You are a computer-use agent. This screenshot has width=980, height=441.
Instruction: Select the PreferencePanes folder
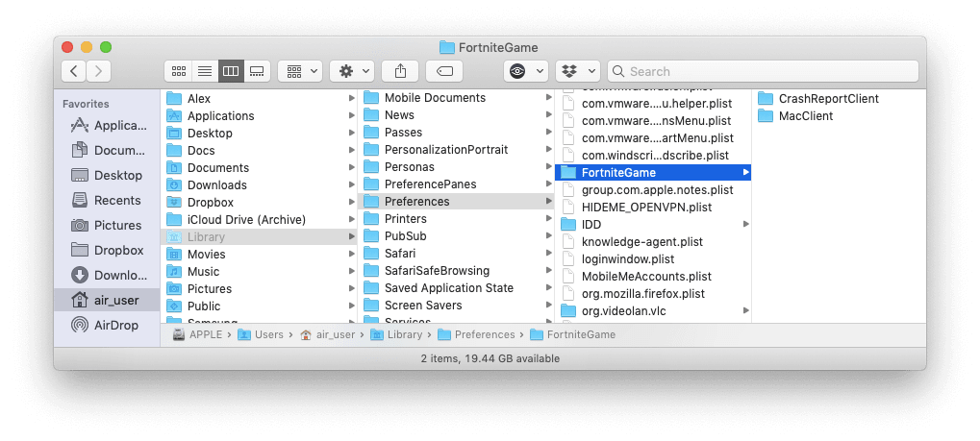click(456, 184)
